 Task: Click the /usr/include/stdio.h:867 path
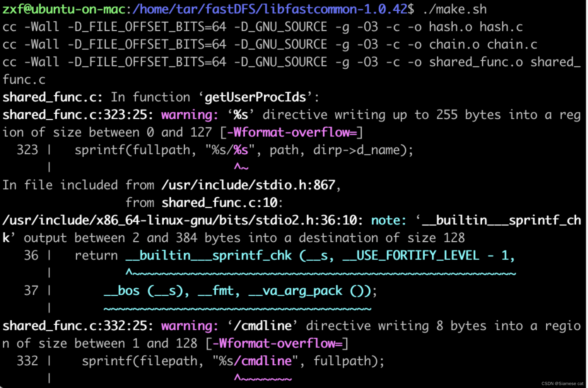point(248,185)
